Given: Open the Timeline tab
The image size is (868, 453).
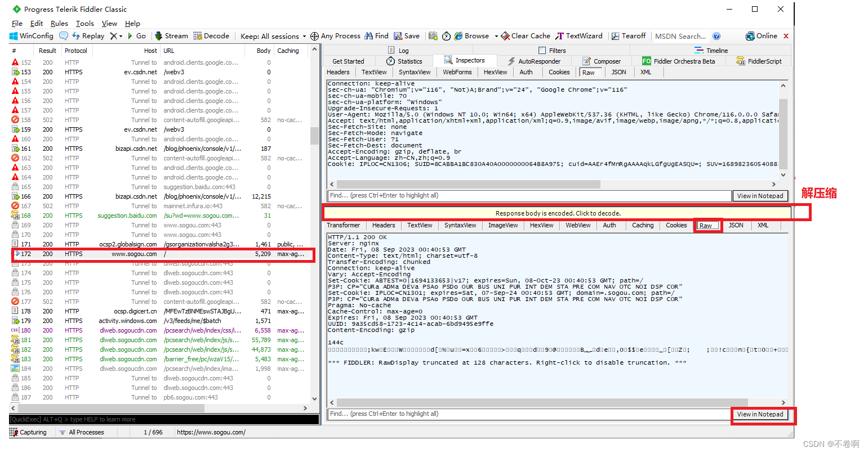Looking at the screenshot, I should (x=711, y=51).
